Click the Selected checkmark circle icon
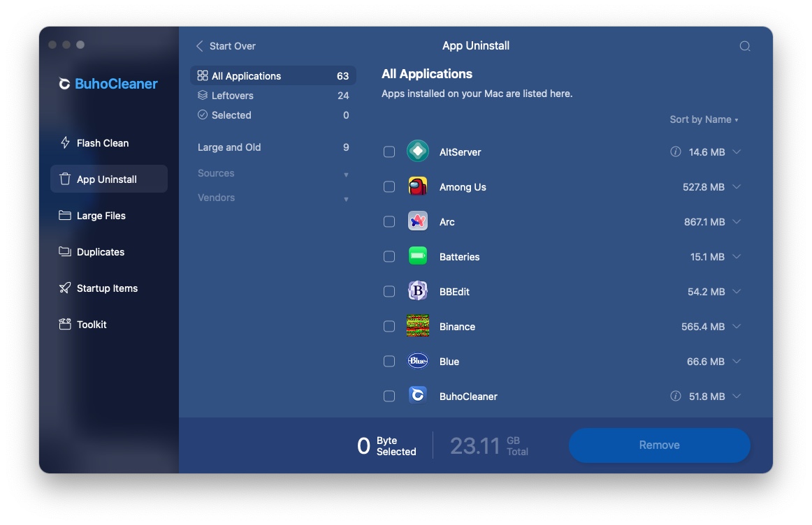The width and height of the screenshot is (812, 525). click(x=203, y=114)
